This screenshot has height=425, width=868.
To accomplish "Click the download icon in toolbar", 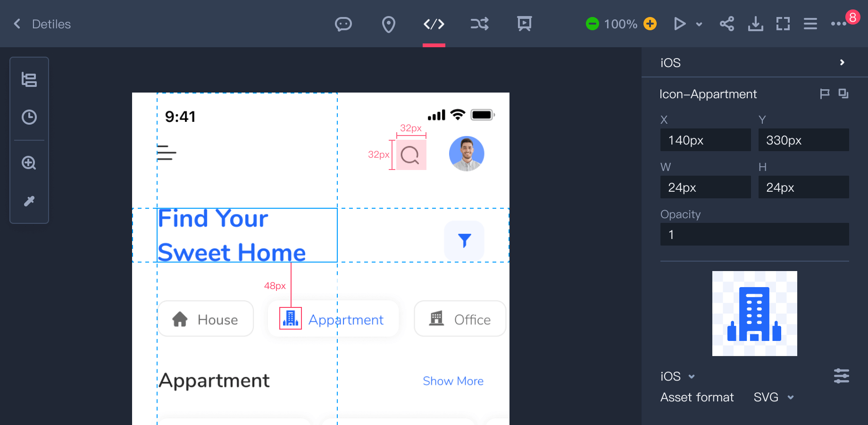I will [755, 24].
